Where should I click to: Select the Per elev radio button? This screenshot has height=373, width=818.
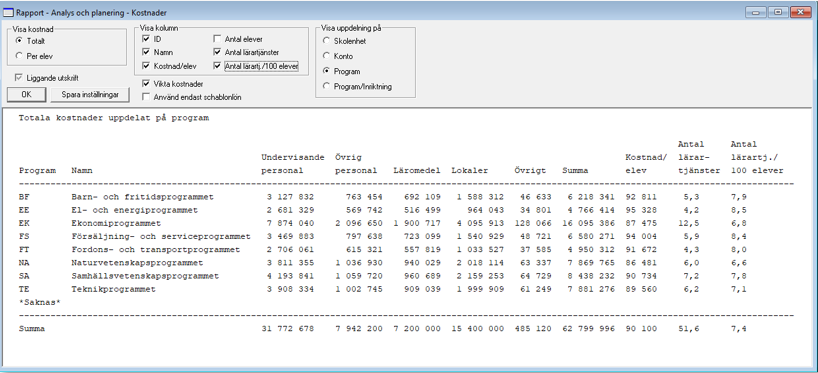19,56
